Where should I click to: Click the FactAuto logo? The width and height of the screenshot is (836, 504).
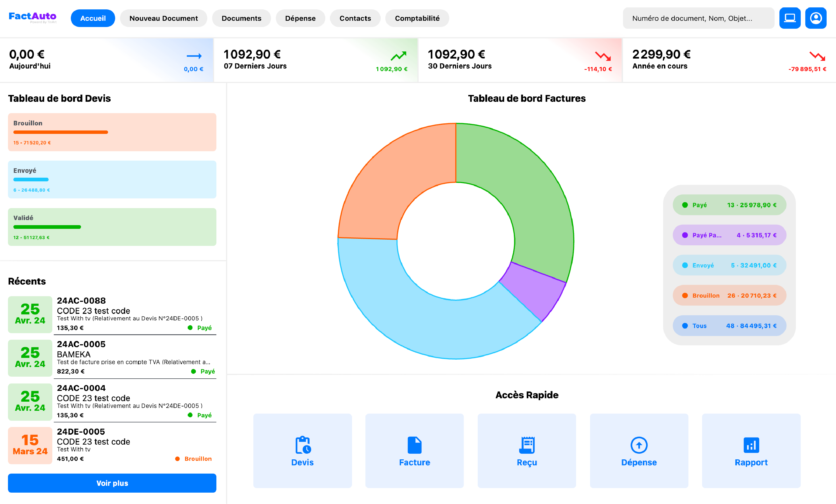point(33,18)
